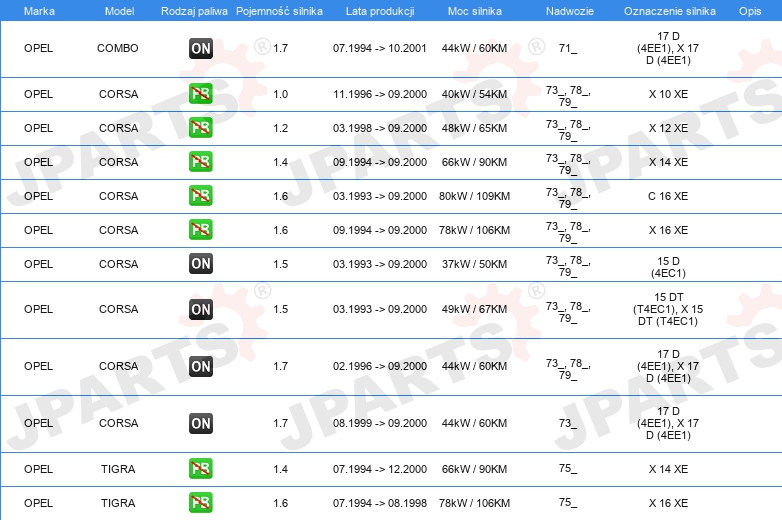Viewport: 782px width, 520px height.
Task: Click the PB icon in the Corsa X 14 XE row
Action: [x=200, y=162]
